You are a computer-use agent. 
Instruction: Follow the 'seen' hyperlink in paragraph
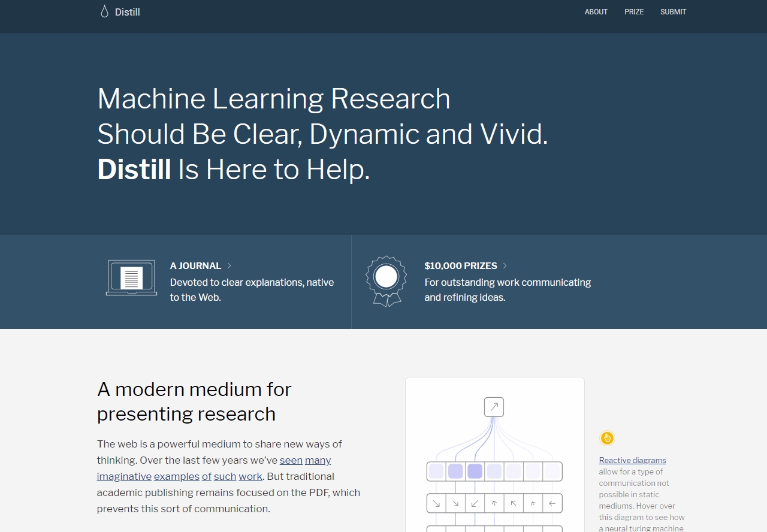coord(291,460)
